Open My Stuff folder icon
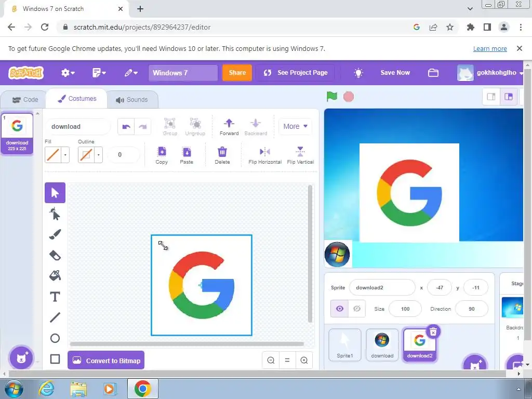532x399 pixels. pyautogui.click(x=433, y=73)
